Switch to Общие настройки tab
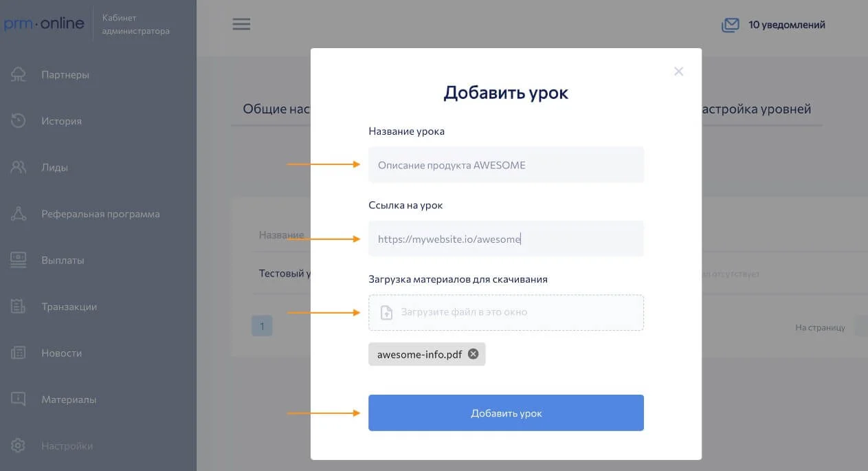This screenshot has height=471, width=868. (277, 109)
